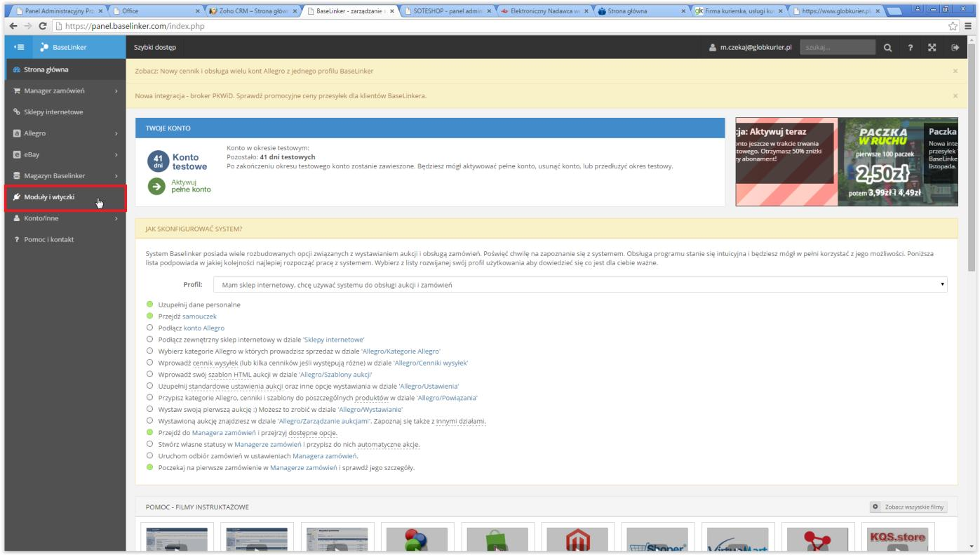Open the Aktywuj teraz promo banner
The image size is (980, 555).
pyautogui.click(x=785, y=161)
